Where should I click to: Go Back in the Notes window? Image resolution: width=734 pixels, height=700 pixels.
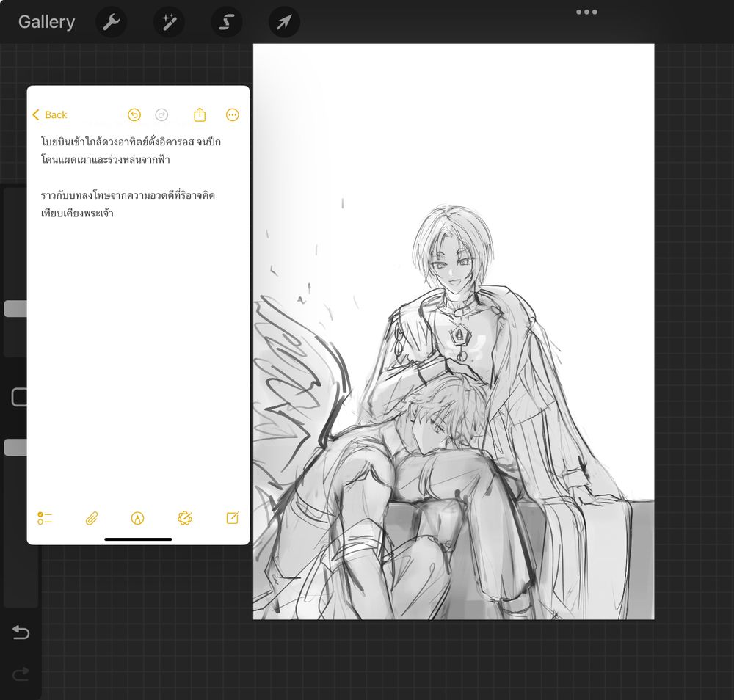[x=50, y=114]
